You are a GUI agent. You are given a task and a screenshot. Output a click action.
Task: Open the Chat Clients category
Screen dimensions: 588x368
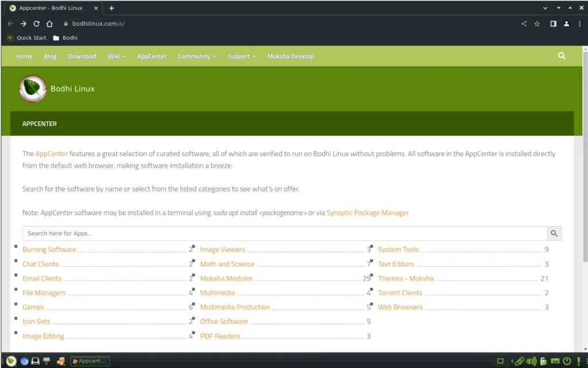[41, 264]
